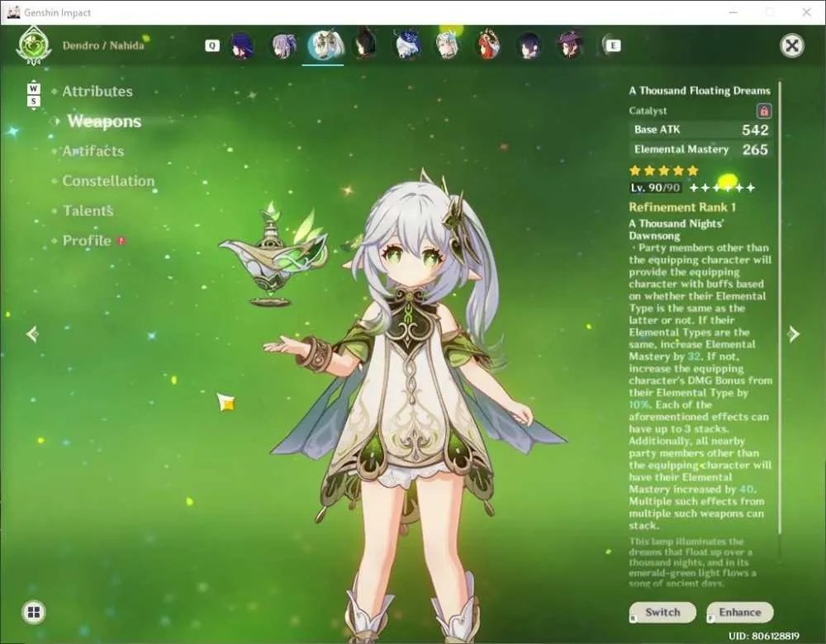Click the E key next-character indicator
Viewport: 826px width, 644px height.
613,45
